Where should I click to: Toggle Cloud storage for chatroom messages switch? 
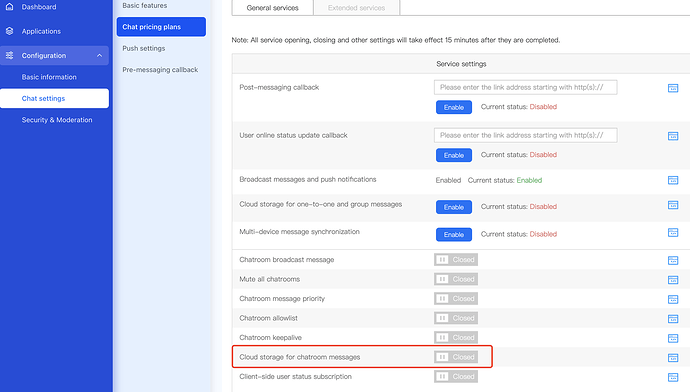coord(456,357)
